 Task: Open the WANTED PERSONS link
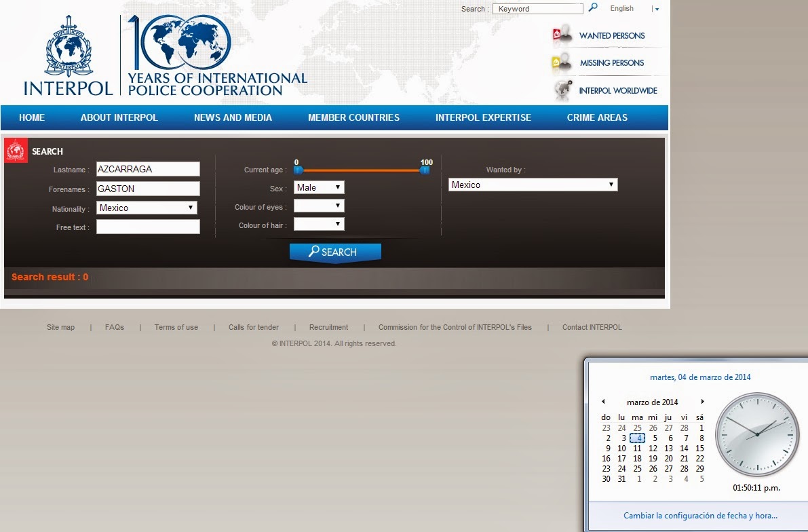(612, 35)
